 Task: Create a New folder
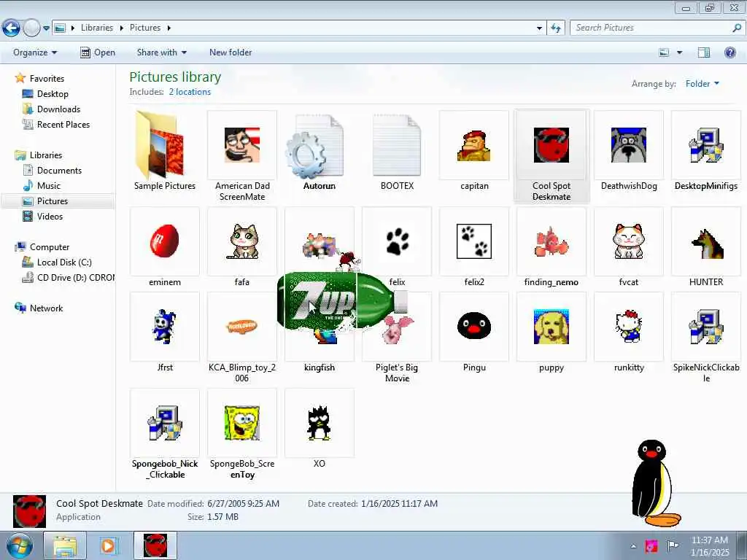point(231,52)
